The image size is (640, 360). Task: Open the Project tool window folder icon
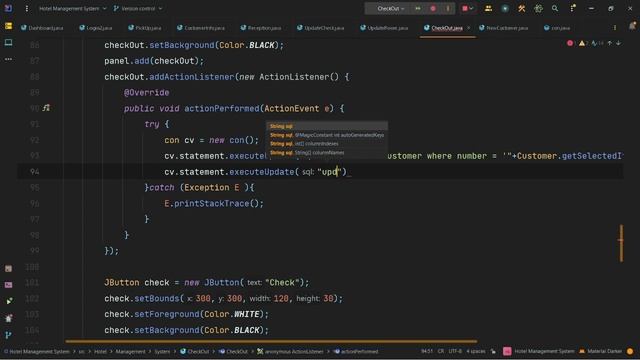(9, 26)
